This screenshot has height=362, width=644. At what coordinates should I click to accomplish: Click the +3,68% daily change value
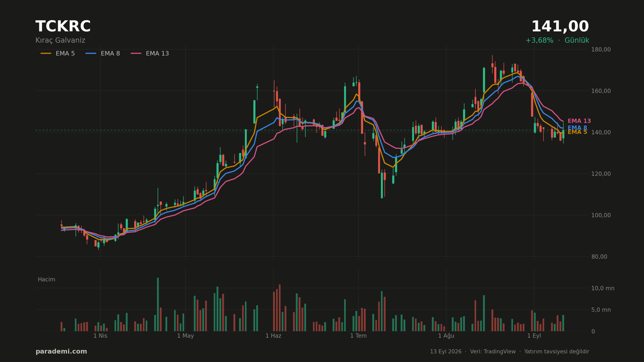pos(539,40)
